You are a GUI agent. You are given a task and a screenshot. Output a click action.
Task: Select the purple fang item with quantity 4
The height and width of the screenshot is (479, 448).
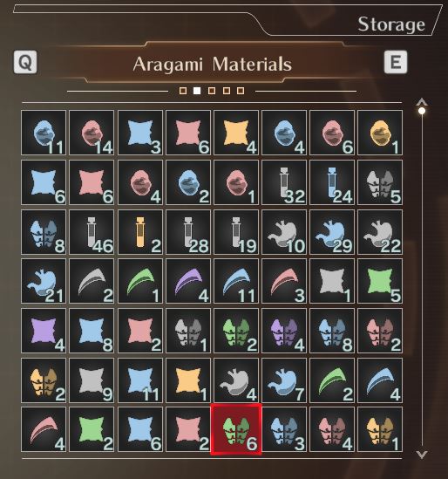188,281
